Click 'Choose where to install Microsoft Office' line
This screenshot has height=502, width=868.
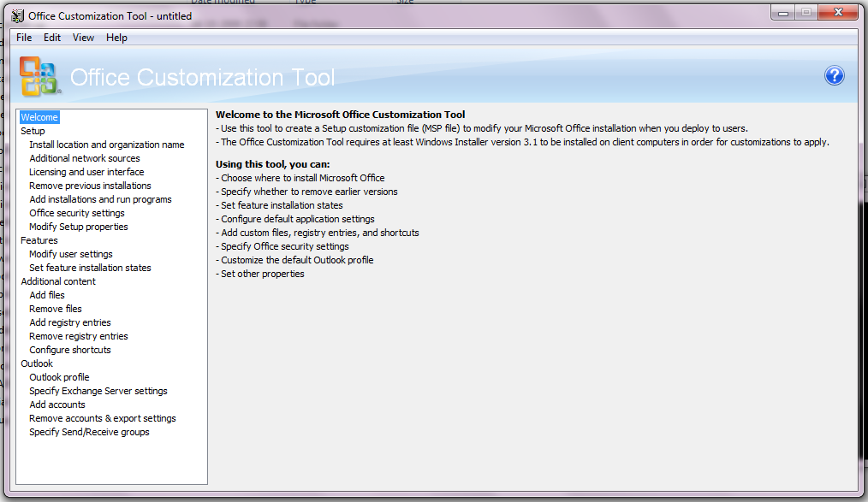tap(300, 178)
